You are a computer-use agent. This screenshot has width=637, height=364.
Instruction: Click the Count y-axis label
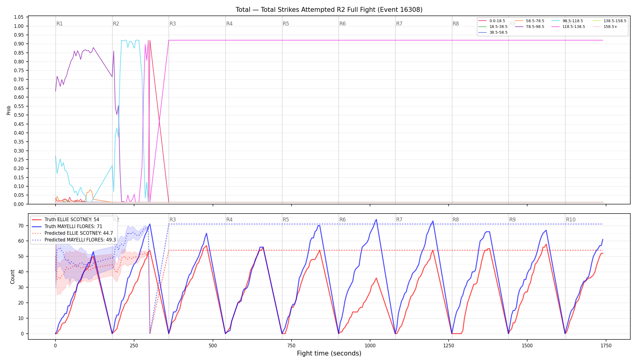coord(12,277)
